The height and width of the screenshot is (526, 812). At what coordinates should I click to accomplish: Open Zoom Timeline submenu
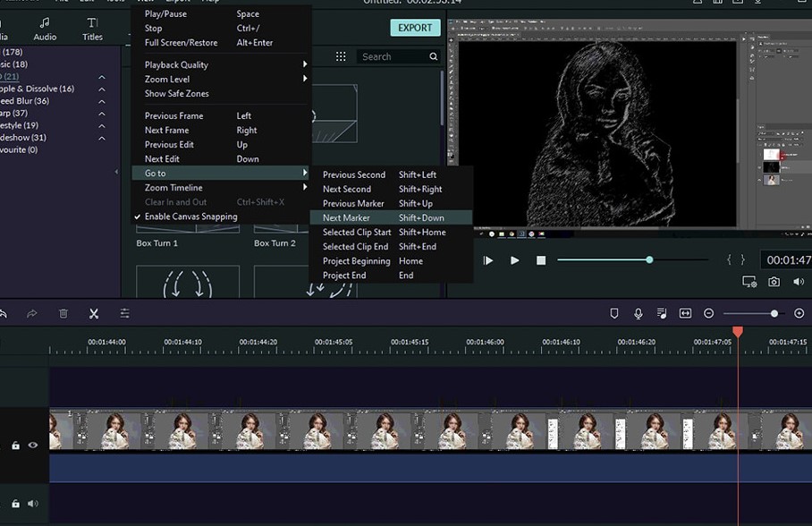(x=221, y=188)
